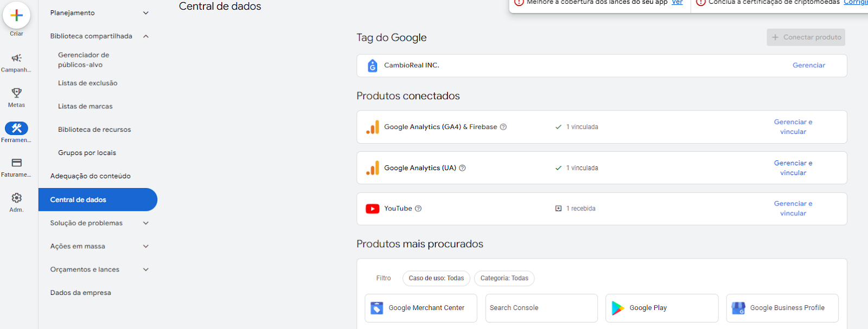Open Grupos por locais
Viewport: 868px width, 329px height.
(87, 153)
